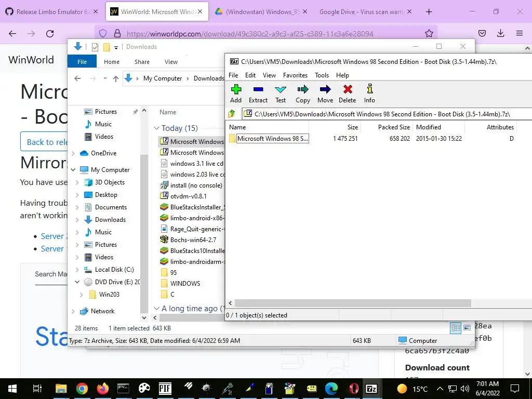This screenshot has width=532, height=399.
Task: Open Firefox application menu
Action: pyautogui.click(x=520, y=33)
